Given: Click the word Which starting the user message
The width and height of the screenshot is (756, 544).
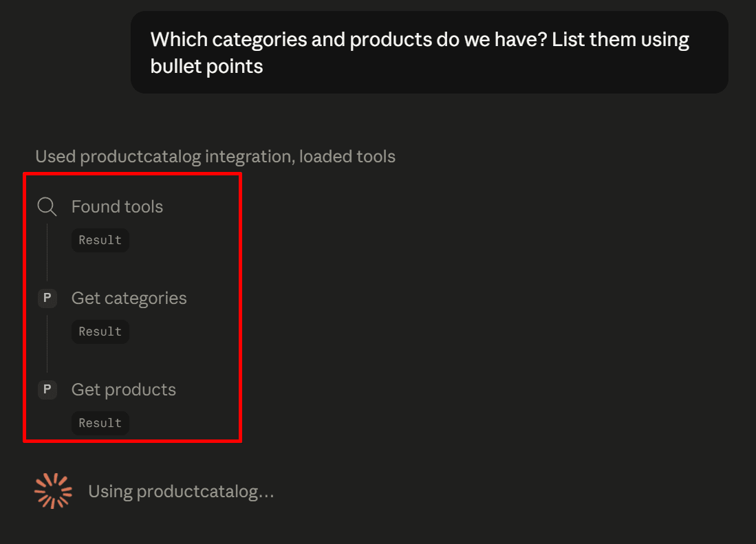Looking at the screenshot, I should (179, 39).
